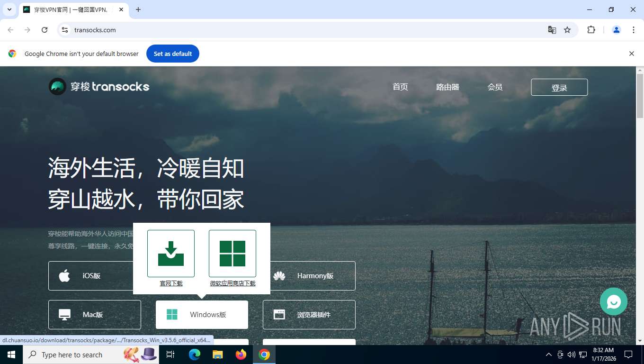Screen dimensions: 644x364
Task: Bookmark this tab with the star
Action: click(x=567, y=30)
